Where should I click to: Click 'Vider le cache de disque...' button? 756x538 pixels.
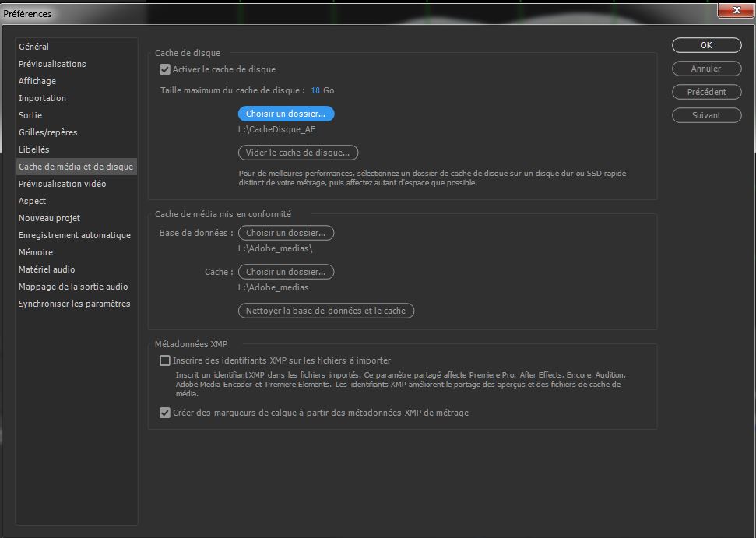click(x=298, y=153)
